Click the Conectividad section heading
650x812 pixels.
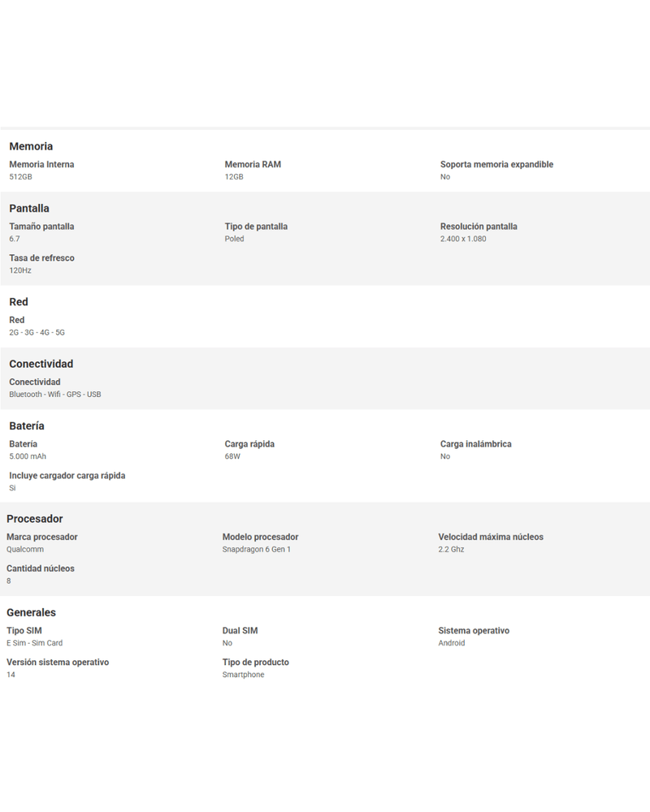point(41,364)
